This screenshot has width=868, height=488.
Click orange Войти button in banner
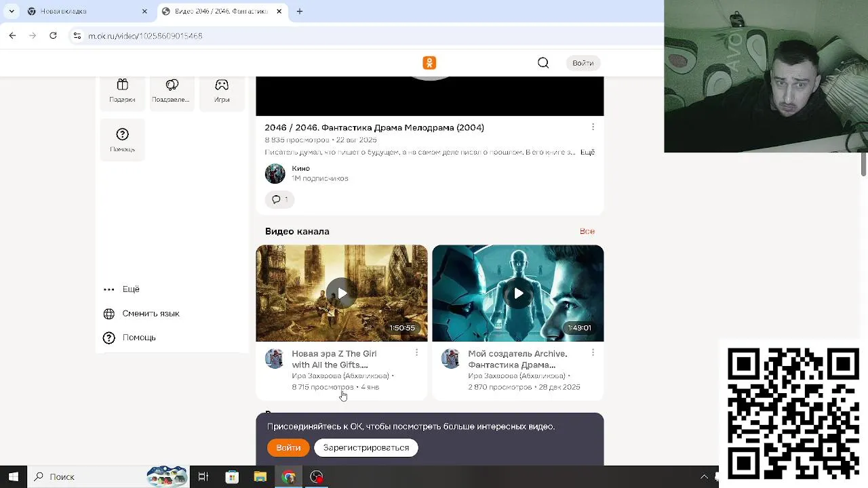288,447
